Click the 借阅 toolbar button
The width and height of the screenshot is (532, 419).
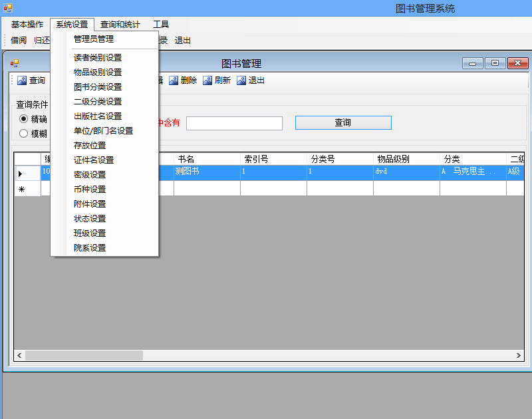(x=19, y=41)
